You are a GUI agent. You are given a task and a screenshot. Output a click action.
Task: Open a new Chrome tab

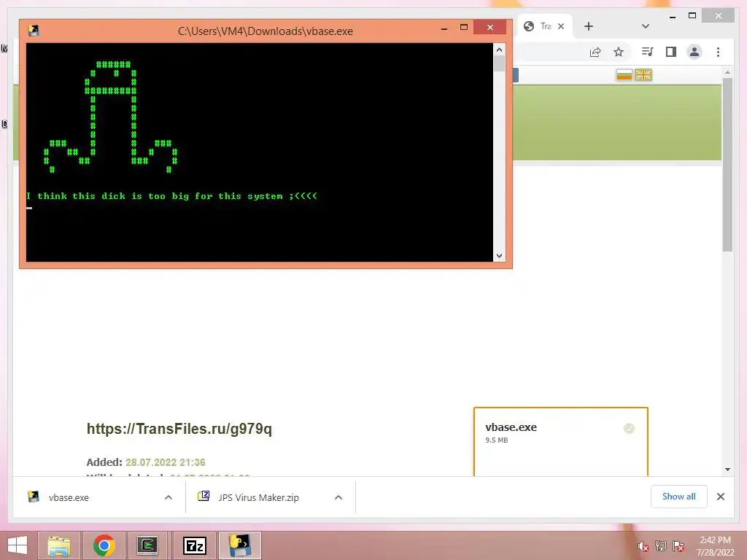[589, 26]
